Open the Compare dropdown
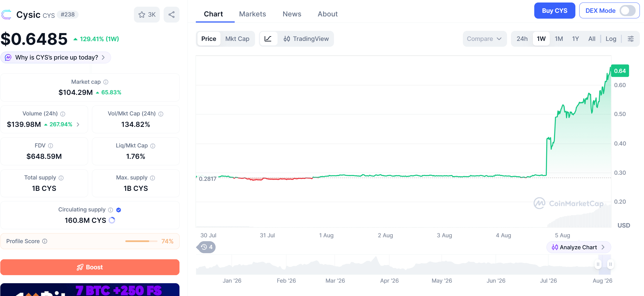Screen dimensions: 644x296 pyautogui.click(x=485, y=39)
